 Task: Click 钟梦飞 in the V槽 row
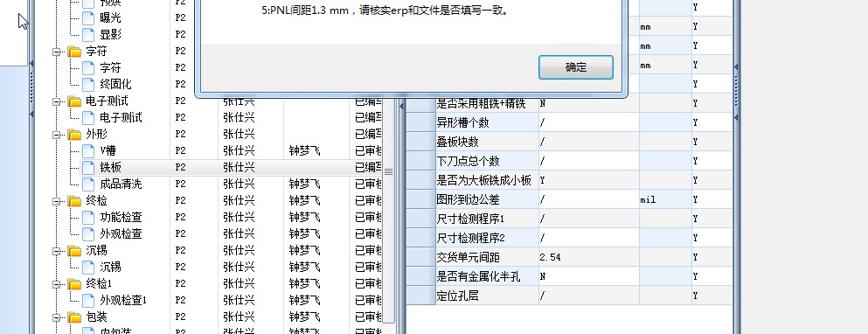click(304, 150)
